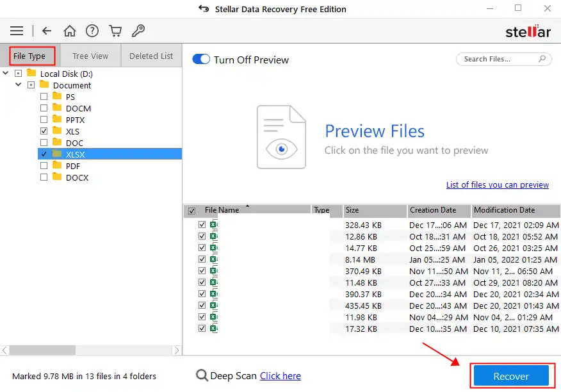Open the Deep Scan Click here link
This screenshot has width=561, height=392.
coord(280,375)
